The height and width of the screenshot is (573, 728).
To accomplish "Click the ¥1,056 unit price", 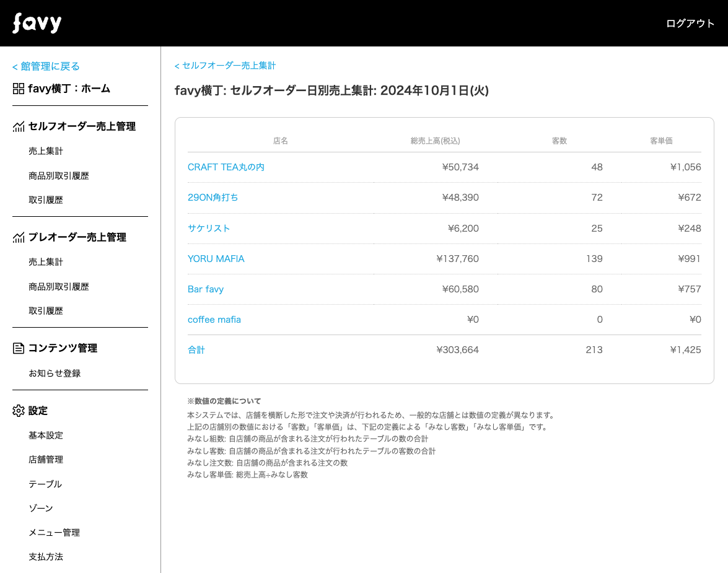I will (x=685, y=167).
